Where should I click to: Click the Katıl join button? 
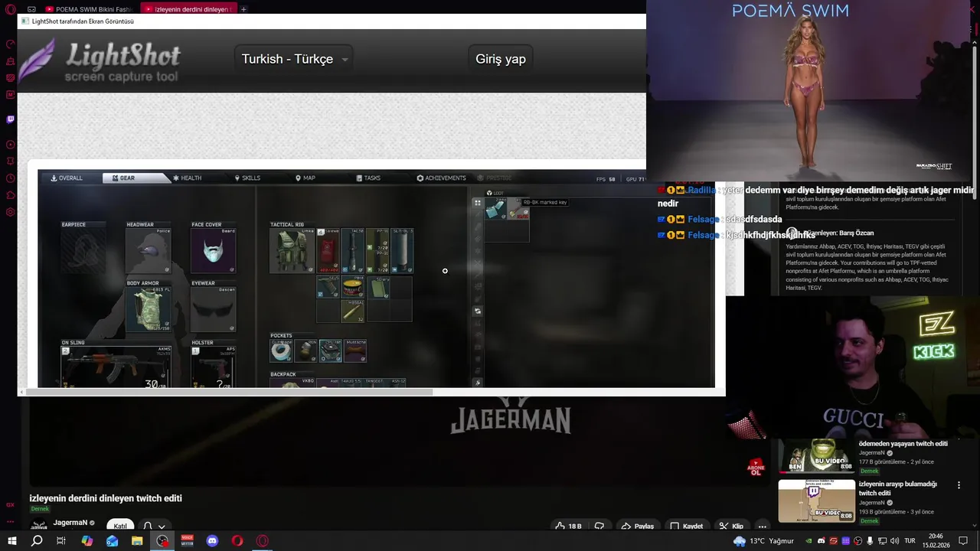(120, 526)
